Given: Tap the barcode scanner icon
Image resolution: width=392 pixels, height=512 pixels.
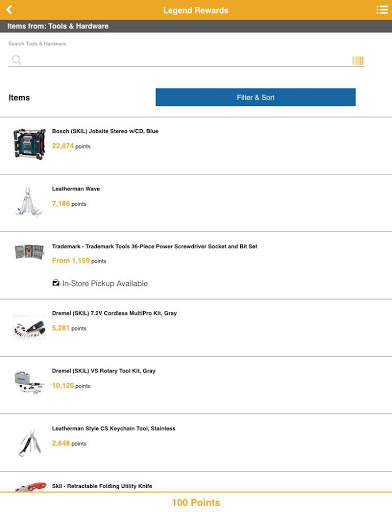Looking at the screenshot, I should click(x=358, y=60).
